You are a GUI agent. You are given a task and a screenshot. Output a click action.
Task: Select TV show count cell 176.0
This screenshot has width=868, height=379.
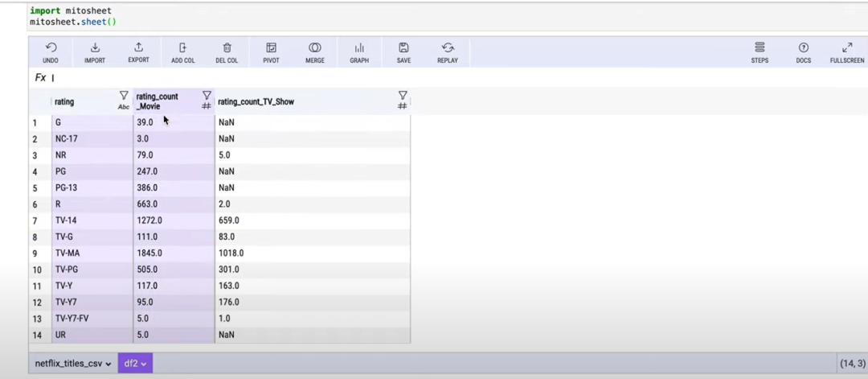pyautogui.click(x=313, y=302)
